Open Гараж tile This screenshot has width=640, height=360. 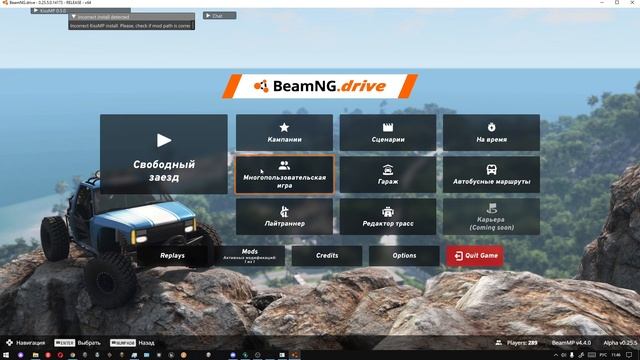388,175
